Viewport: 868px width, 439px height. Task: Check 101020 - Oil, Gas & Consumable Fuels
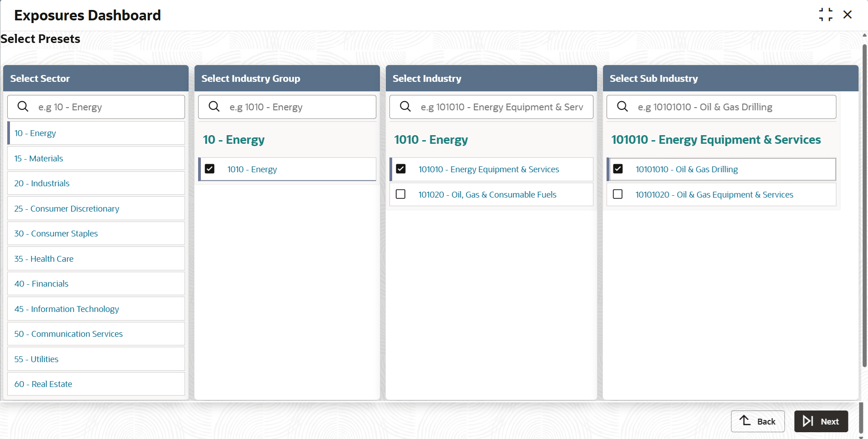click(401, 194)
